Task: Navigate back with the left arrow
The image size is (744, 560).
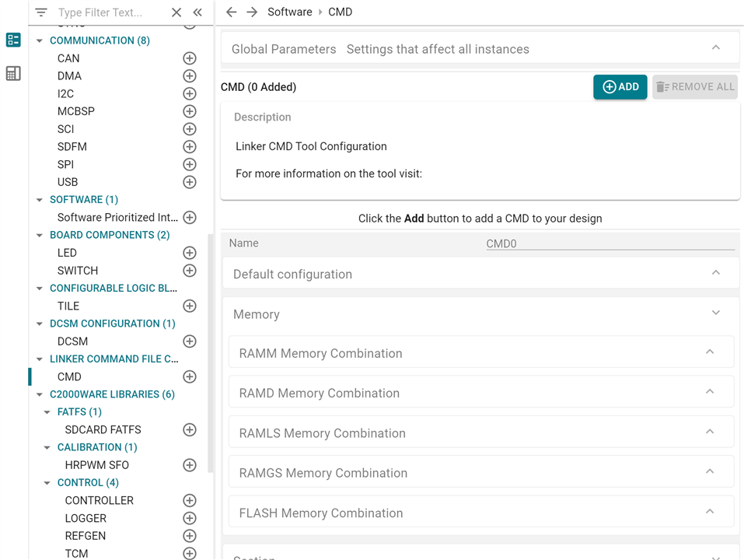Action: [x=231, y=12]
